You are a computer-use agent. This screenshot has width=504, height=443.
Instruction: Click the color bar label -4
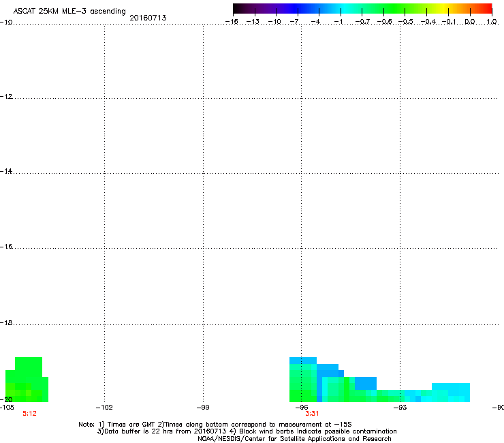pyautogui.click(x=315, y=22)
